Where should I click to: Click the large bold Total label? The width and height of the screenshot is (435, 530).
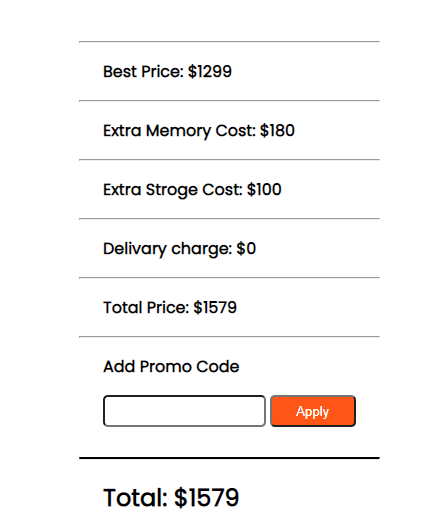click(x=136, y=498)
